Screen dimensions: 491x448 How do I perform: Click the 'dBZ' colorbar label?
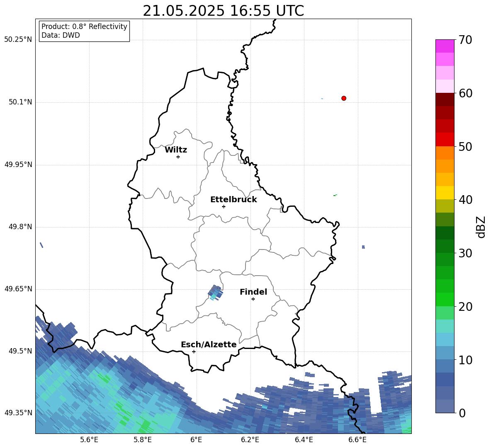tap(481, 227)
